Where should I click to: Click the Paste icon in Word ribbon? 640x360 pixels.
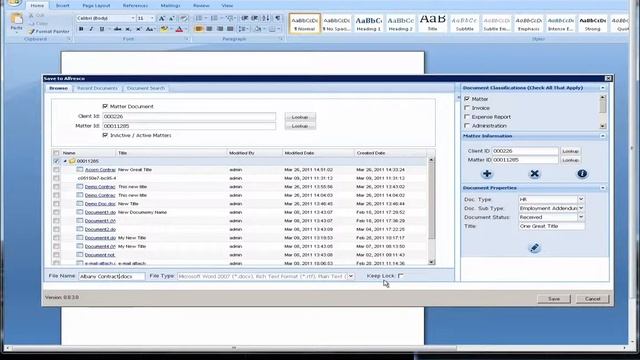[x=16, y=19]
